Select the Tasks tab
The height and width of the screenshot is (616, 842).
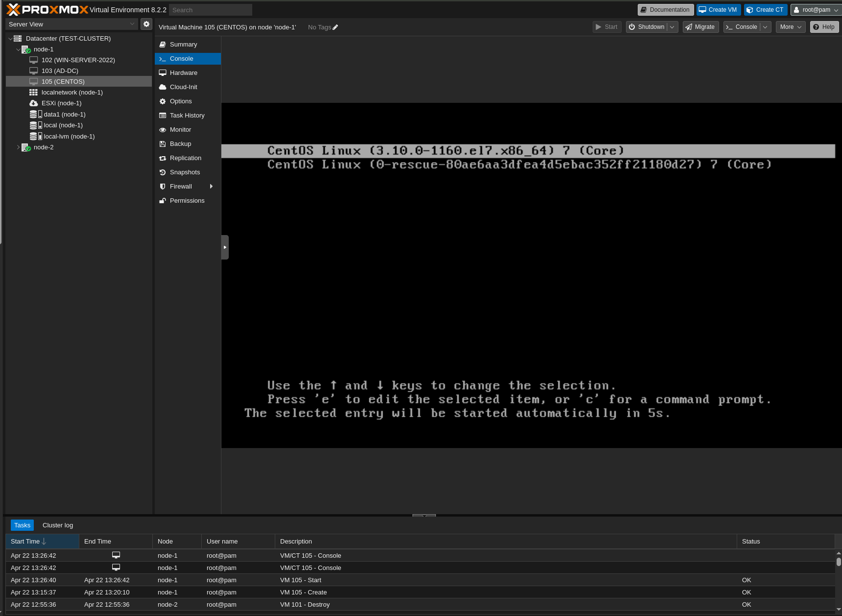22,525
